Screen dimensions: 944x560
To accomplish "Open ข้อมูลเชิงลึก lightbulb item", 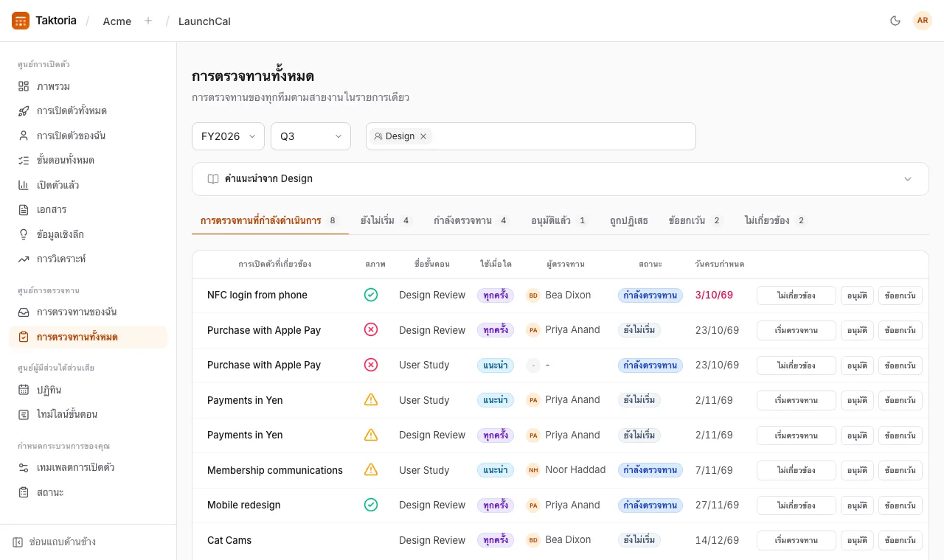I will 88,234.
